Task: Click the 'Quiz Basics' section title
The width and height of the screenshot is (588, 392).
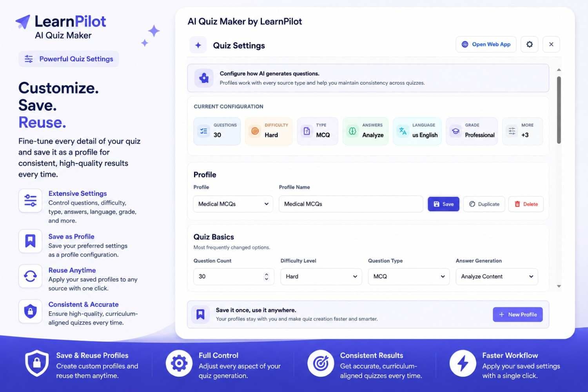Action: 214,237
